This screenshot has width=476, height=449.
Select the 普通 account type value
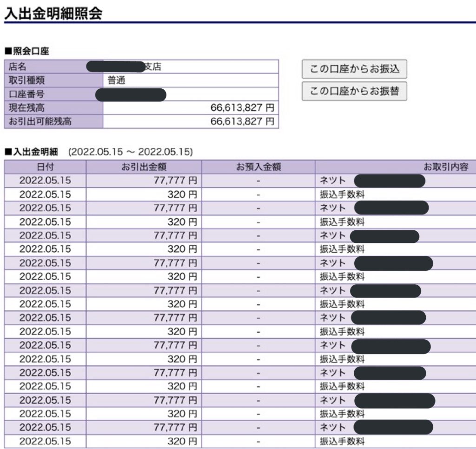coord(116,80)
